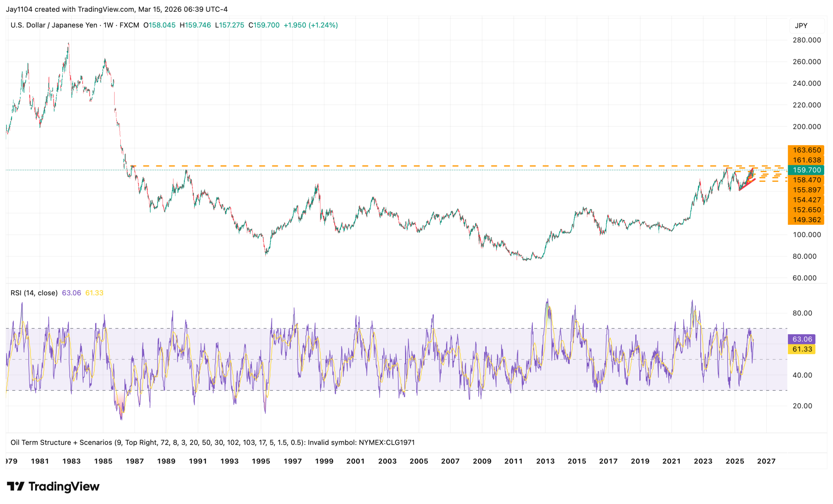This screenshot has width=833, height=504.
Task: Click the orange 149.362 price label
Action: (807, 220)
